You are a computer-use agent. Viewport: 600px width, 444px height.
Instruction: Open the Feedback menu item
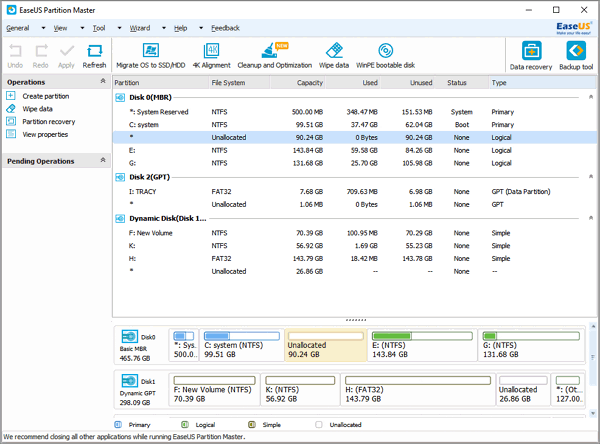tap(225, 28)
